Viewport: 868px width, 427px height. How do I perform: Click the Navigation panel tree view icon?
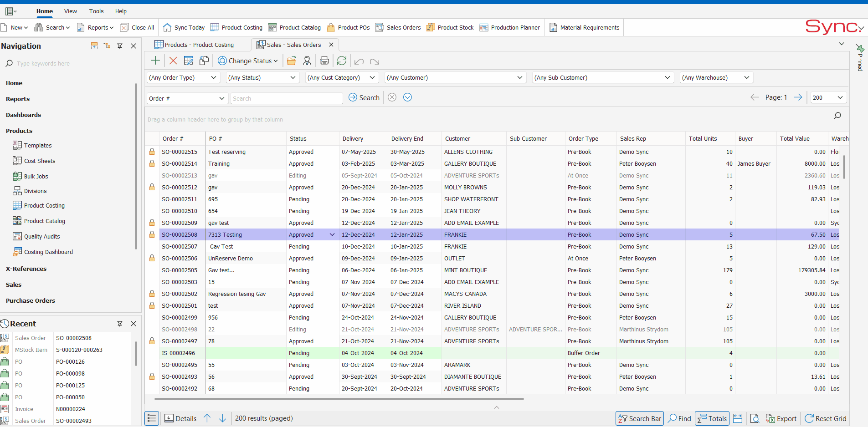coord(107,46)
